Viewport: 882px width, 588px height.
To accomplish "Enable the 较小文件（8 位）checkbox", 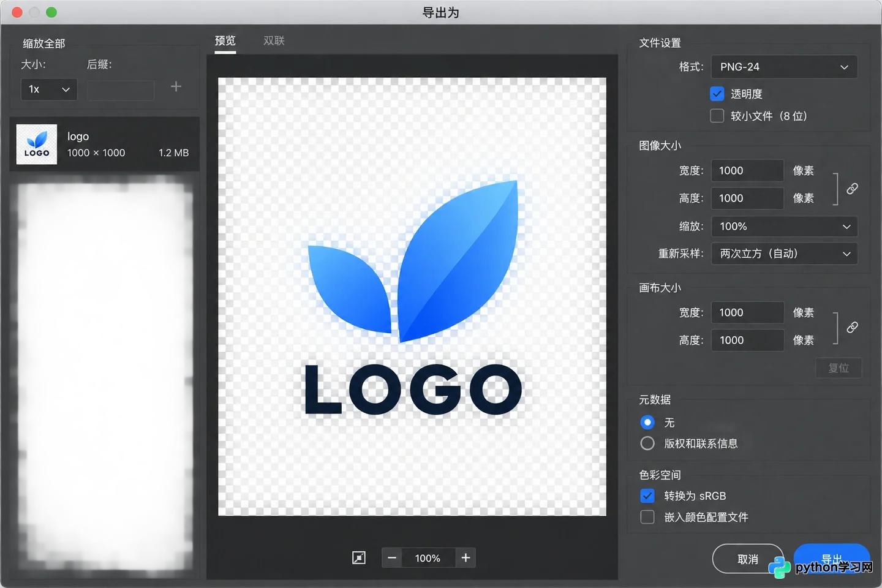I will tap(717, 116).
